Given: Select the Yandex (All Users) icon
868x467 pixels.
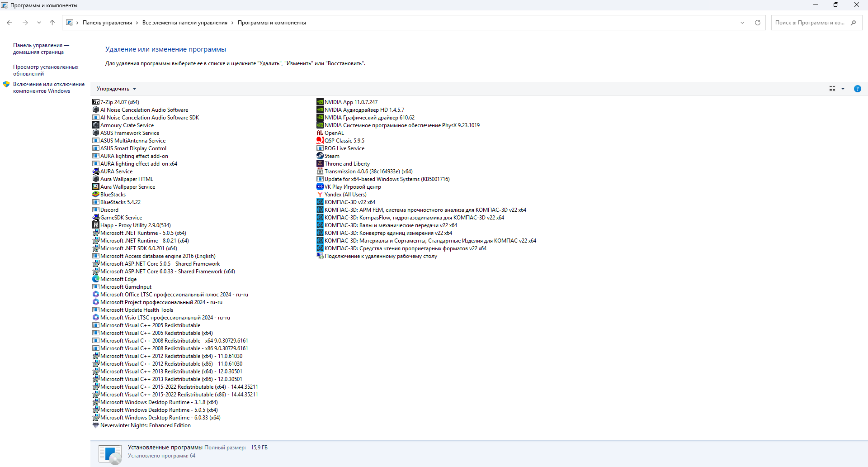Looking at the screenshot, I should point(320,194).
